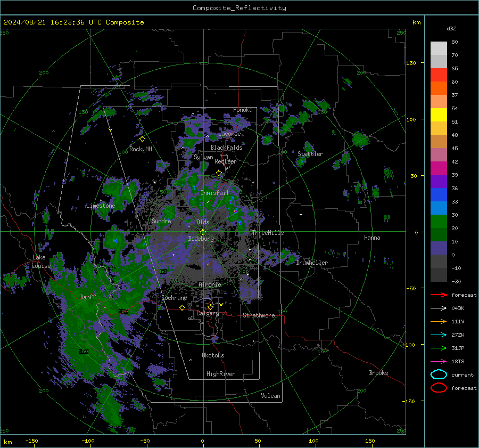Click the Airdrie map label
This screenshot has width=479, height=448.
click(x=210, y=284)
